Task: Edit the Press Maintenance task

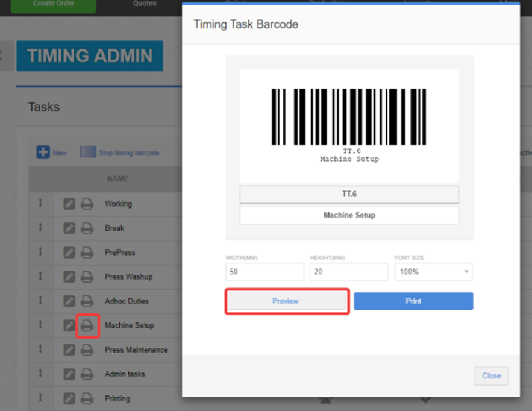Action: (69, 350)
